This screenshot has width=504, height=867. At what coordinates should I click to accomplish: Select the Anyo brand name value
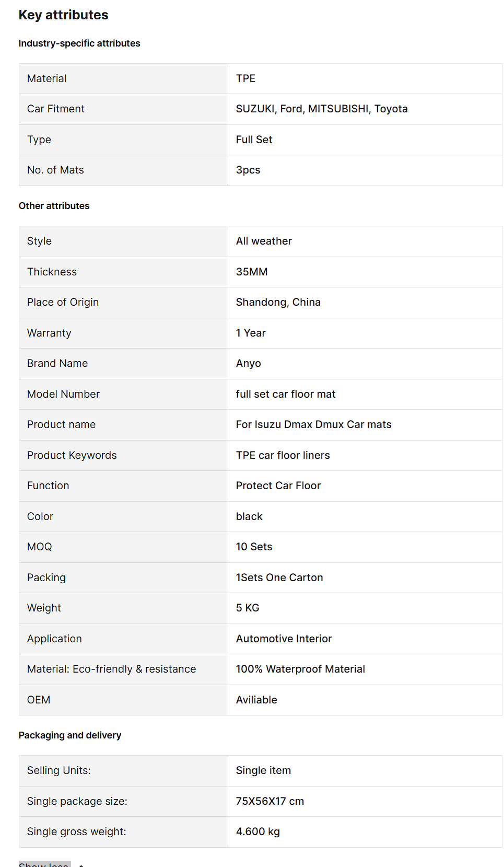(x=248, y=363)
